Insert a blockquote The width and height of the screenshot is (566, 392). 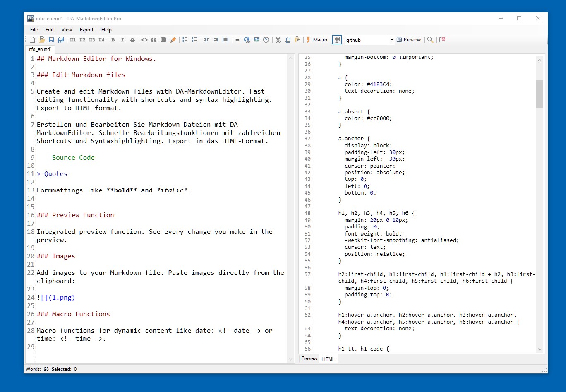(x=154, y=40)
